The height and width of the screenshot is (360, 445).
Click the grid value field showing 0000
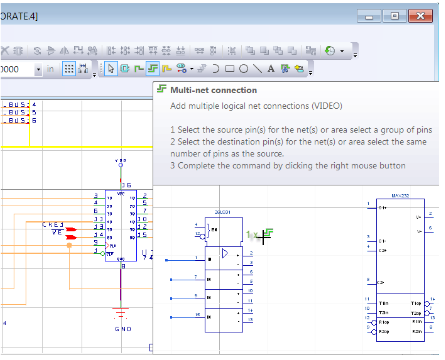(x=17, y=69)
